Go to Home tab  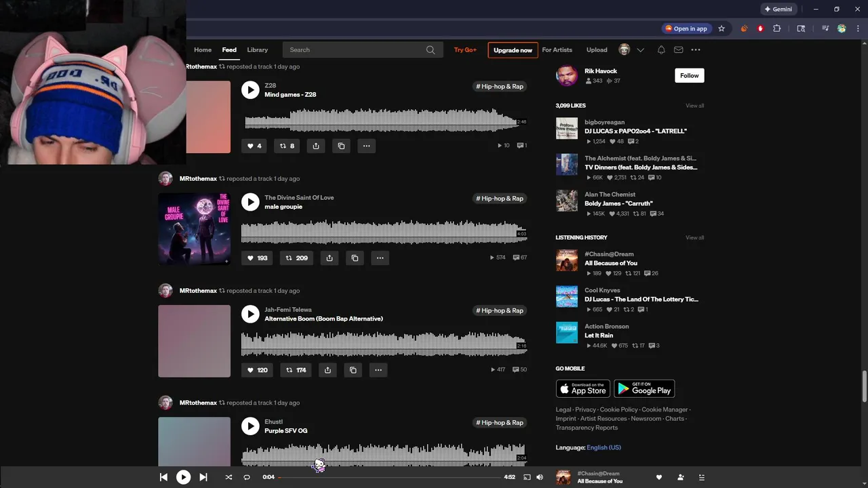(203, 49)
